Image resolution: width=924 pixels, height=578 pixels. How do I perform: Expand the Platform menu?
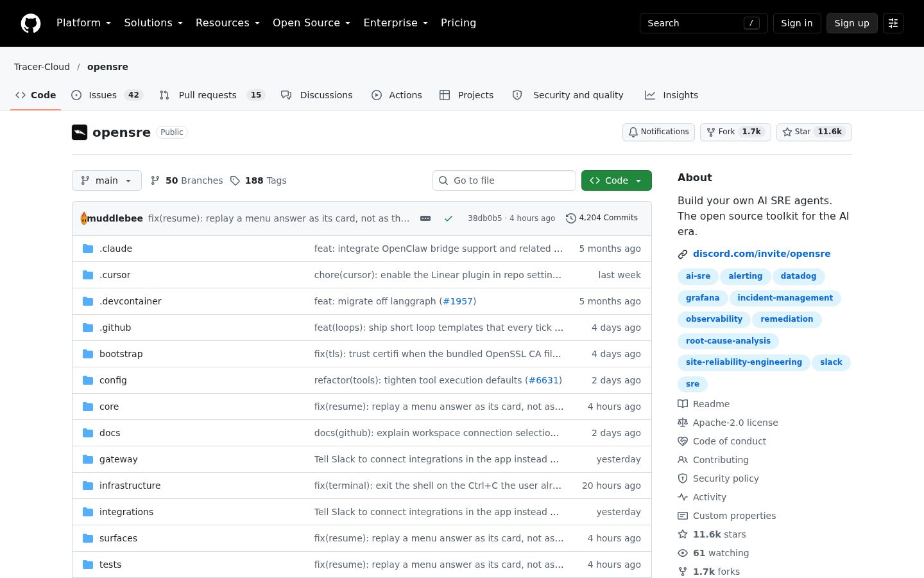coord(84,23)
